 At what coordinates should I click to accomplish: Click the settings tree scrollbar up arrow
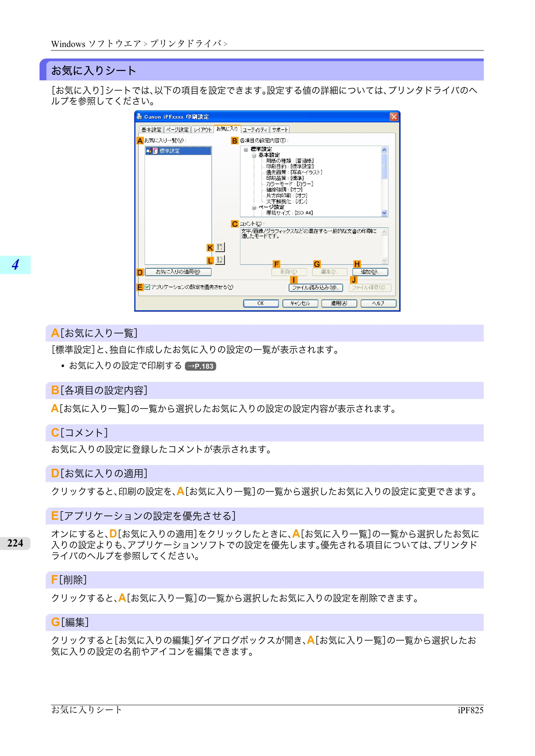point(384,150)
